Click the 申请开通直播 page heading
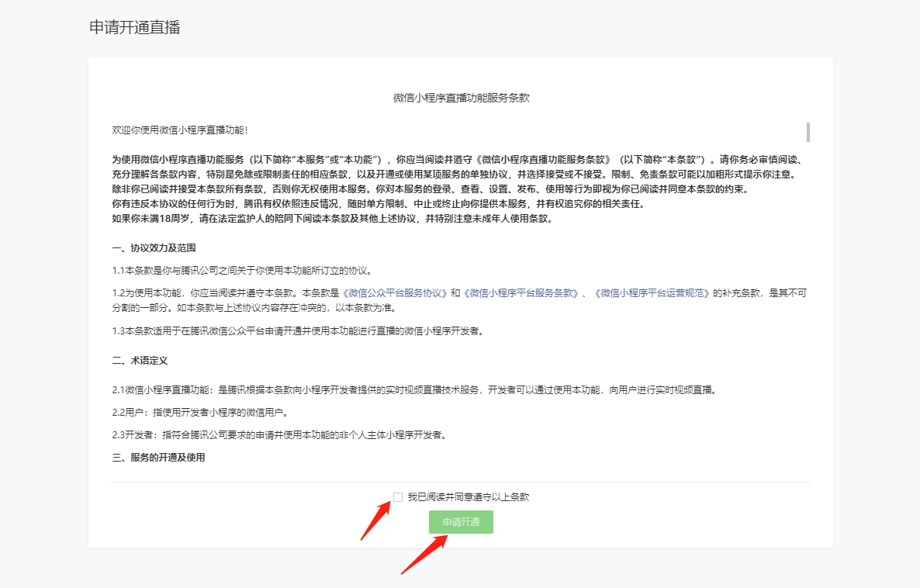This screenshot has height=588, width=920. [134, 28]
